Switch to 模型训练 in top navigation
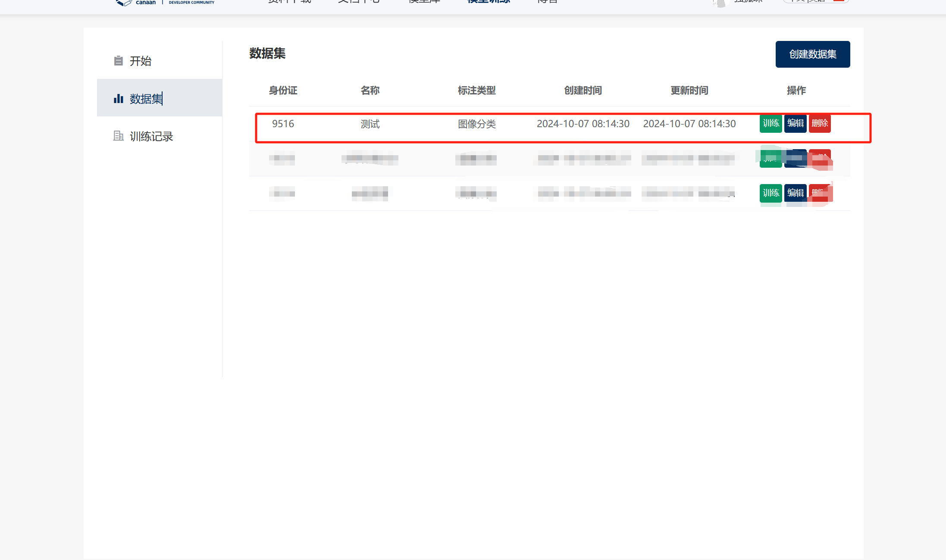The width and height of the screenshot is (946, 560). [x=489, y=2]
